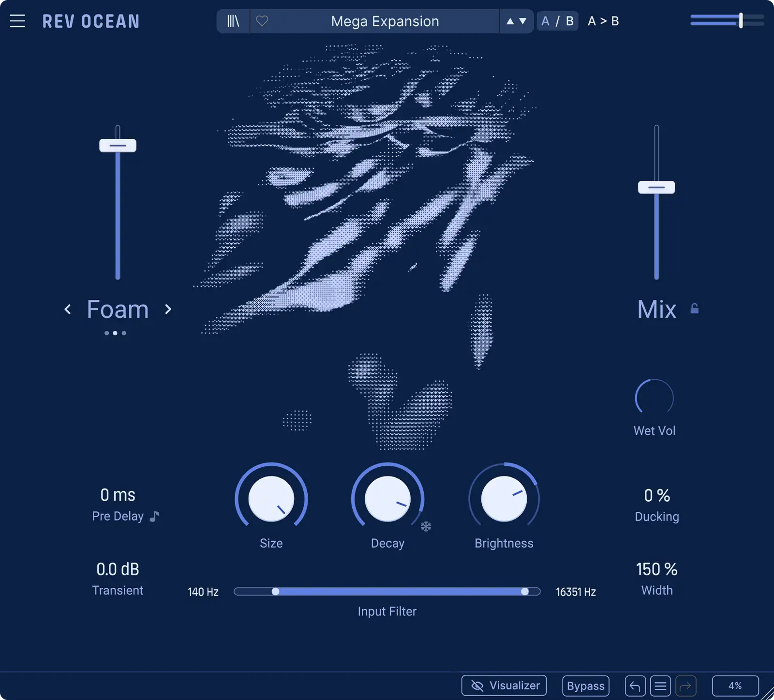Toggle the Visualizer visibility button

[504, 685]
